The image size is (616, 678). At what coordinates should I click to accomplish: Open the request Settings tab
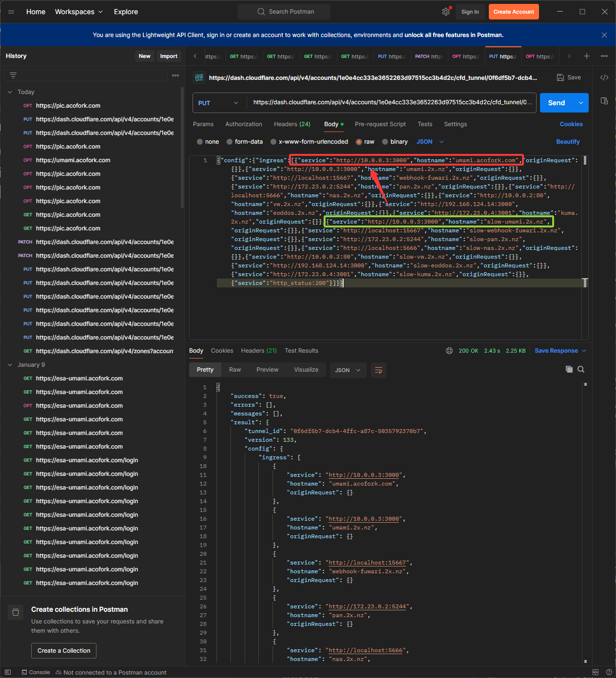click(x=456, y=124)
